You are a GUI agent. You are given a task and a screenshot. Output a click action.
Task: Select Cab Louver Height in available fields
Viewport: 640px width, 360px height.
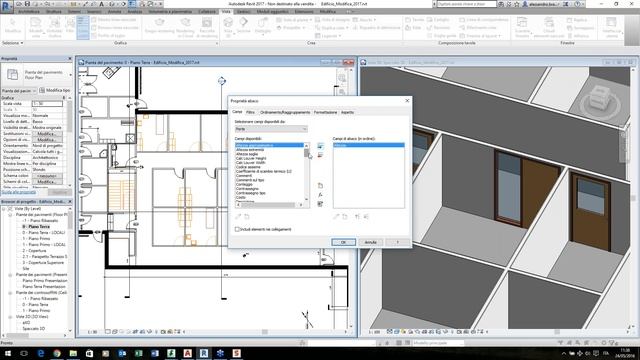click(251, 158)
